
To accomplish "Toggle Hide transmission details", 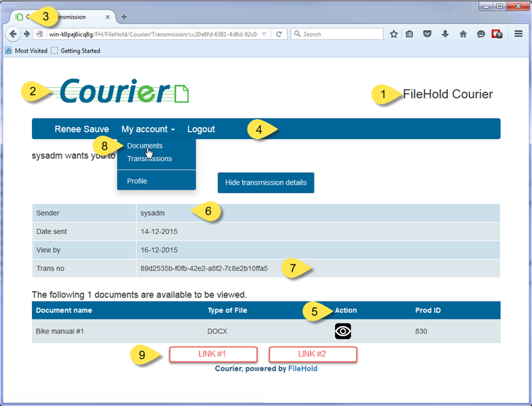I will [x=265, y=182].
